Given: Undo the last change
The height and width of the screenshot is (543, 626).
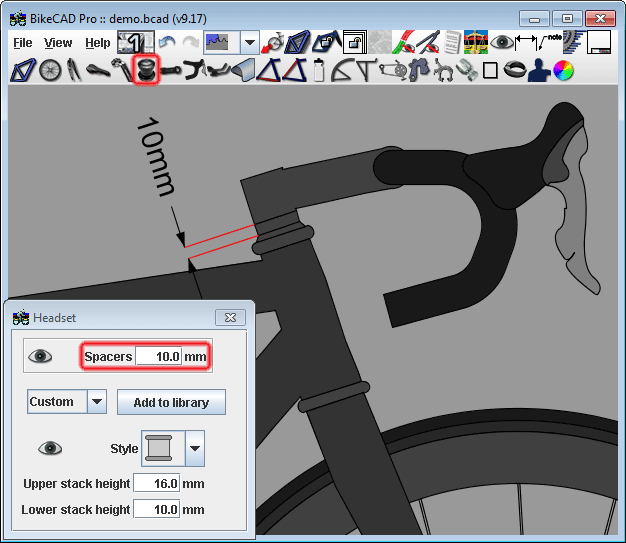Looking at the screenshot, I should coord(167,42).
